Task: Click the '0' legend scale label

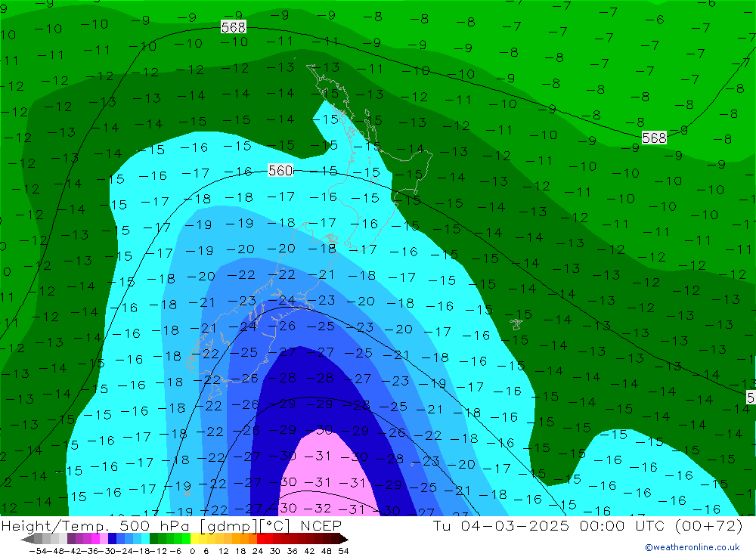Action: point(192,551)
